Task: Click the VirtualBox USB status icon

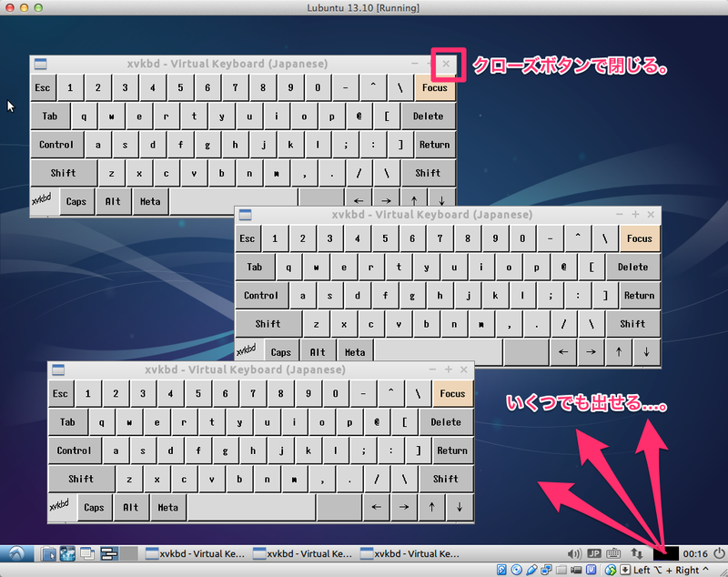Action: (532, 570)
